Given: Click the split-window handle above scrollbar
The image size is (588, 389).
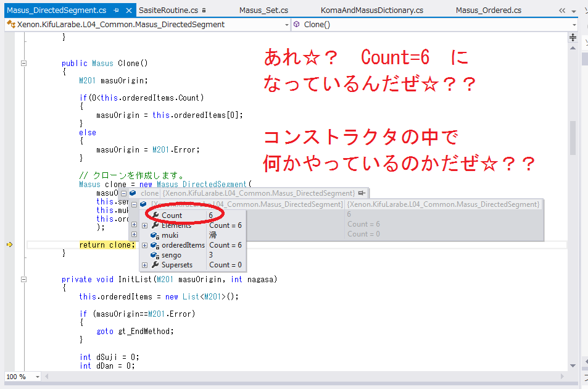Looking at the screenshot, I should coord(573,37).
